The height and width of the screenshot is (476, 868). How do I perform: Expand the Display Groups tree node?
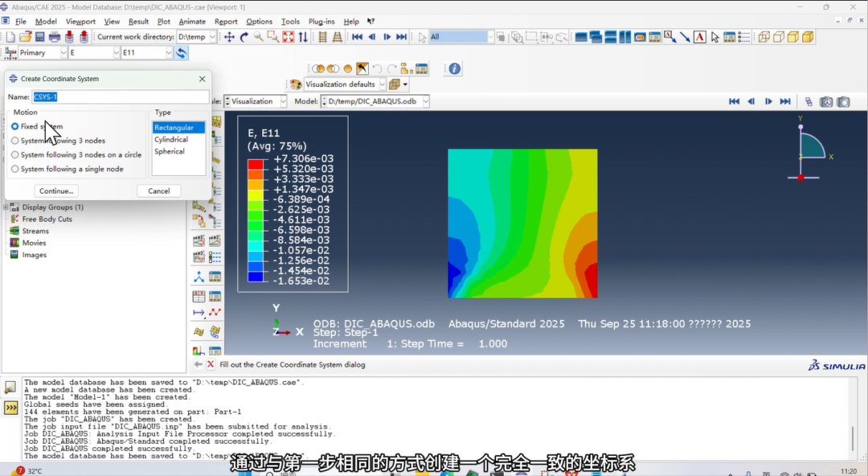[x=6, y=207]
